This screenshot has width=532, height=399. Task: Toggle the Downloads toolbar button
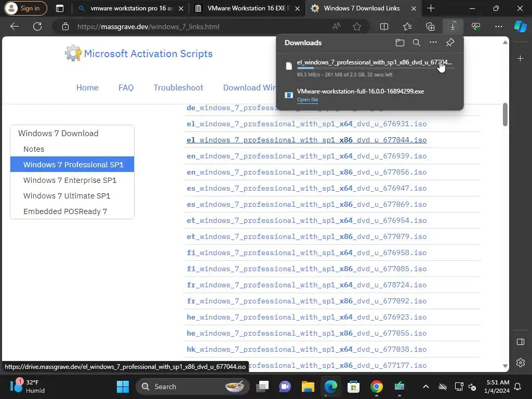pos(453,26)
